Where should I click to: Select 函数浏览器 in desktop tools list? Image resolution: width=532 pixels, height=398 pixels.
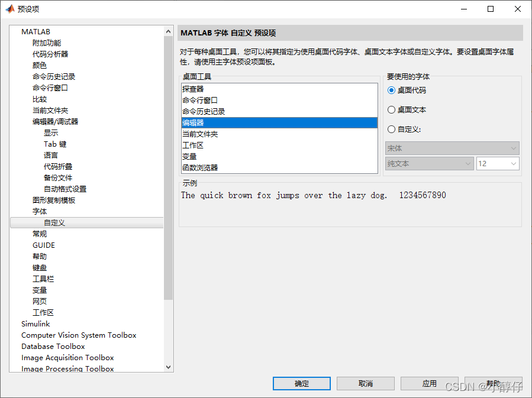(279, 167)
